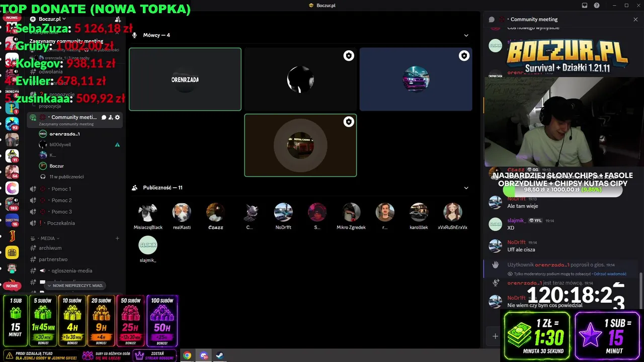644x362 pixels.
Task: Open Mikro Zgredek audience member avatar
Action: pyautogui.click(x=351, y=213)
